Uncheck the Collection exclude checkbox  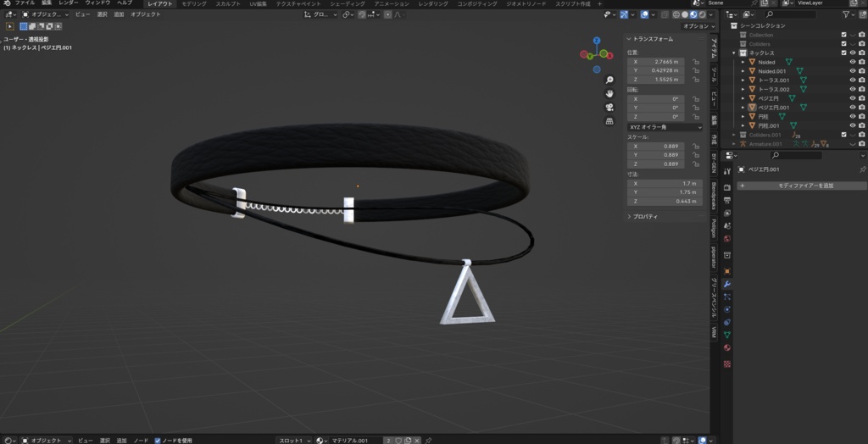point(843,35)
